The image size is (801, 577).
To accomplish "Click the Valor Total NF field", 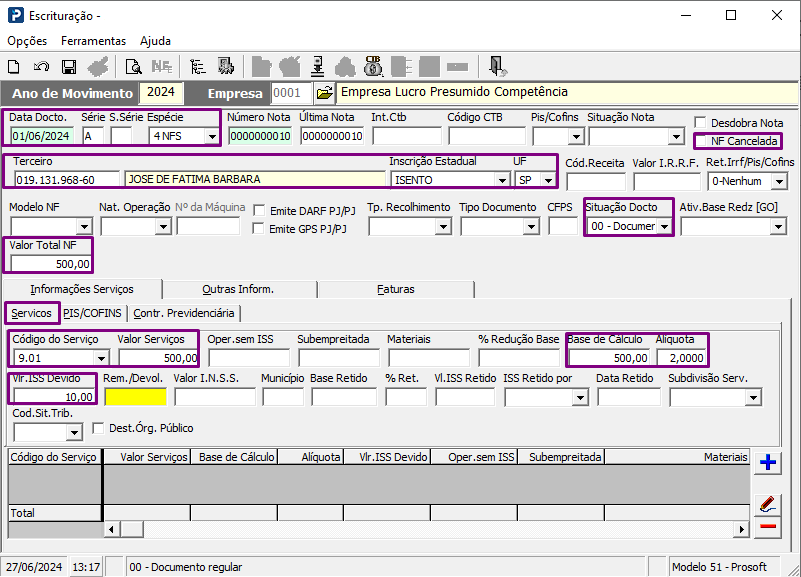I will (50, 264).
